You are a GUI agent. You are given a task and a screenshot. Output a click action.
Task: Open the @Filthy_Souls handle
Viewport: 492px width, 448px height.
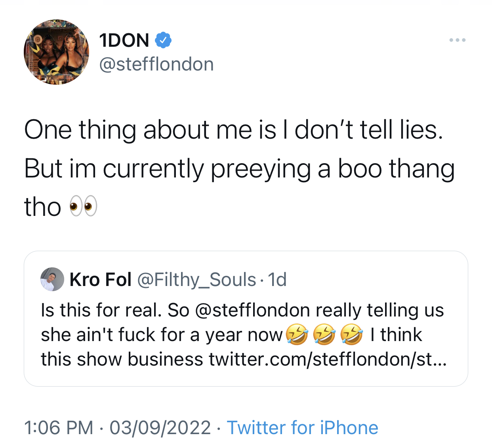pyautogui.click(x=196, y=280)
